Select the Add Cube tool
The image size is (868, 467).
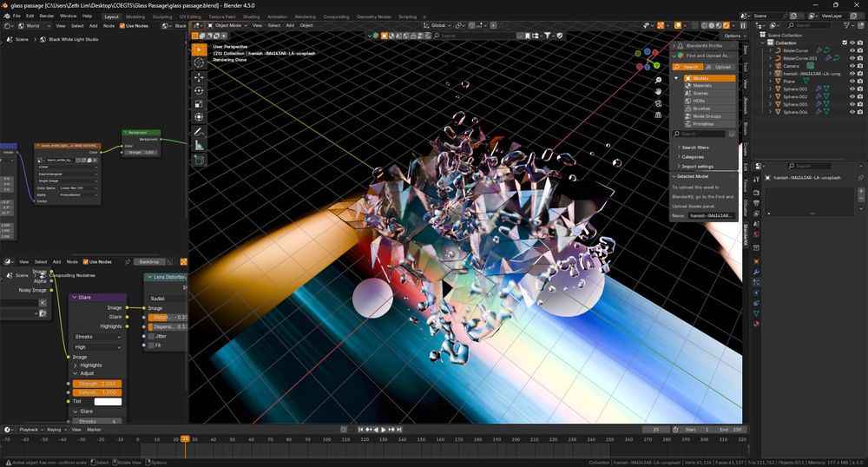point(199,161)
